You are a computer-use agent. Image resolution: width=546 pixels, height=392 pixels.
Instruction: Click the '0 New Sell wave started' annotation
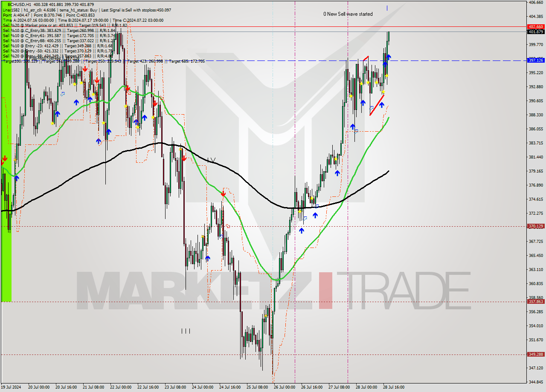[348, 14]
